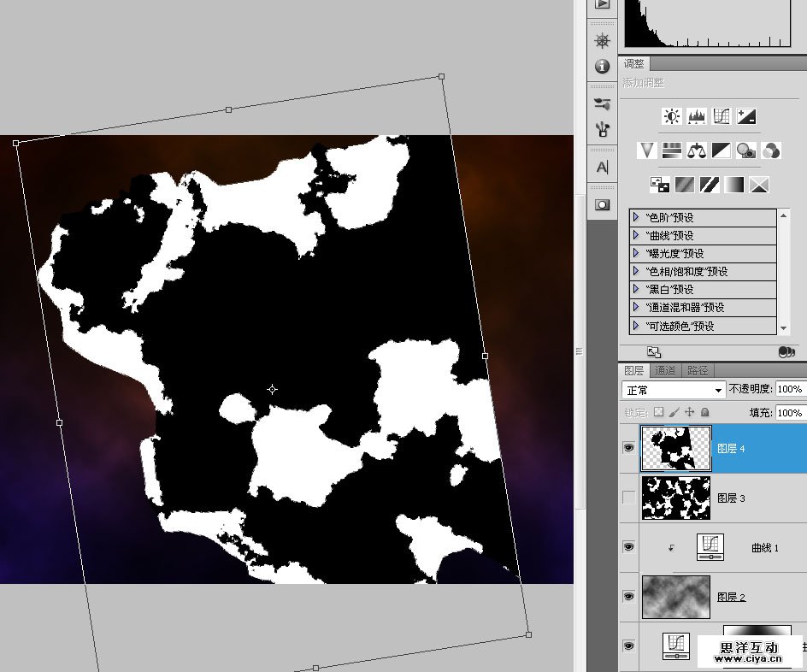Switch to the 通道 tab
Image resolution: width=807 pixels, height=672 pixels.
tap(665, 371)
